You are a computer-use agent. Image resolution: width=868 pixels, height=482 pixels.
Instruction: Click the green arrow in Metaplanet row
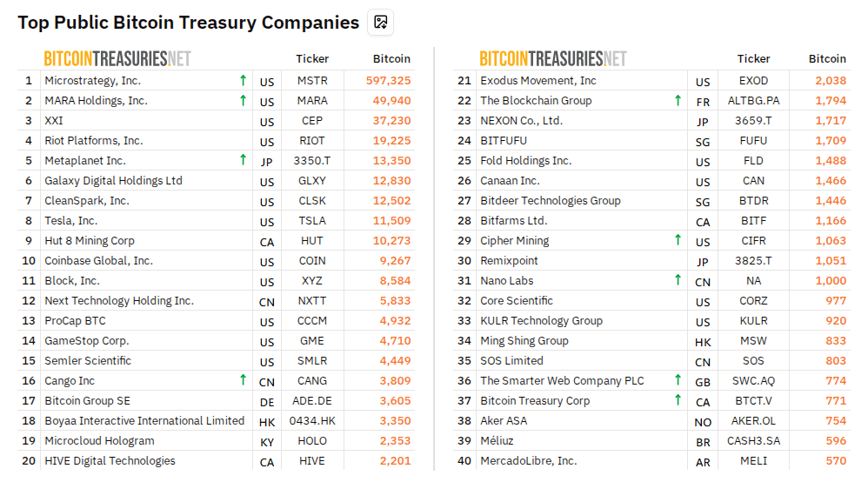pos(243,160)
